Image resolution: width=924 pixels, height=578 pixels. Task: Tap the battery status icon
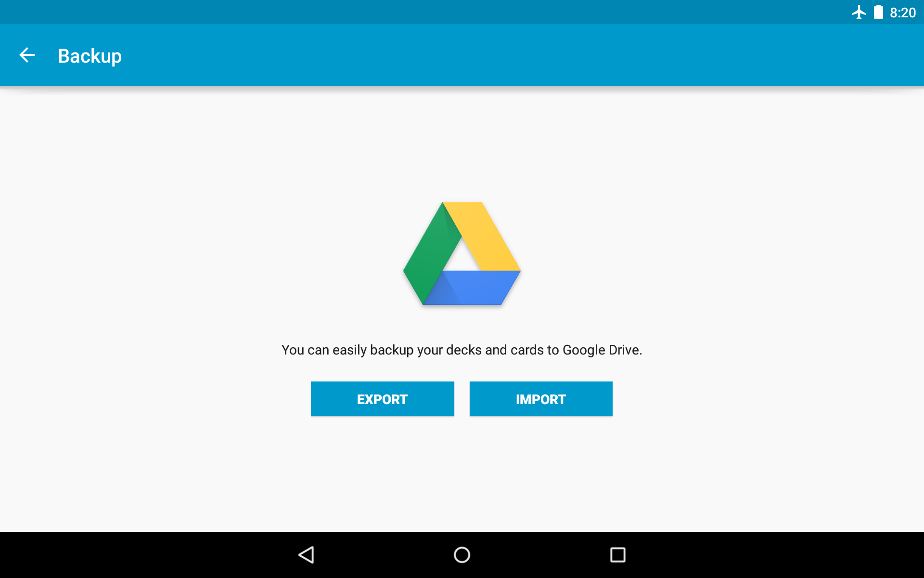pos(879,13)
